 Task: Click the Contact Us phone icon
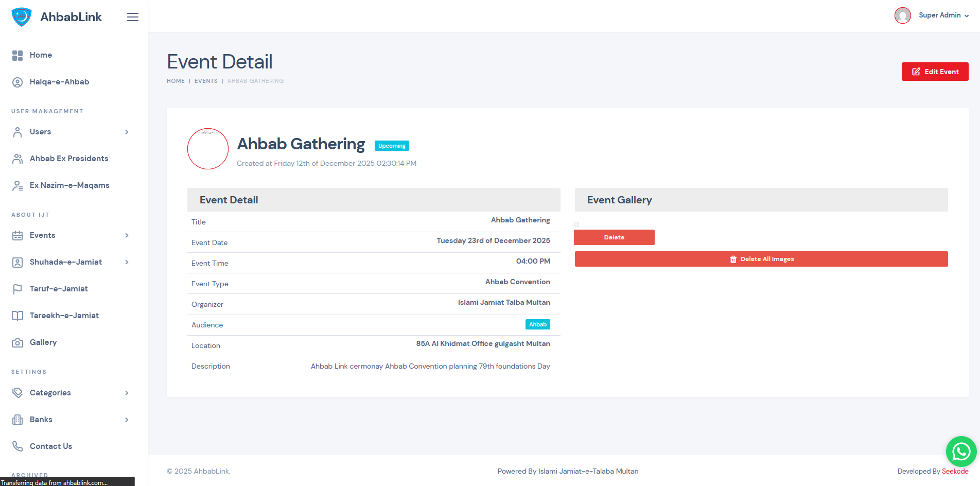17,446
